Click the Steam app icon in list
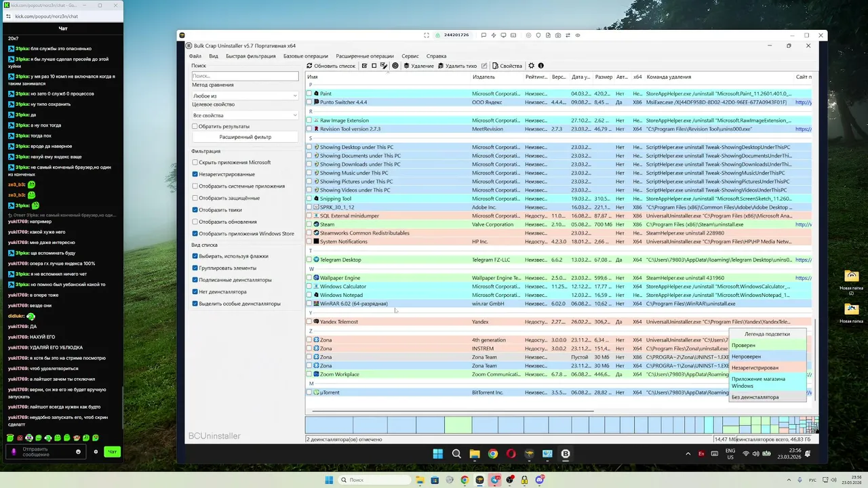This screenshot has height=488, width=868. point(316,224)
